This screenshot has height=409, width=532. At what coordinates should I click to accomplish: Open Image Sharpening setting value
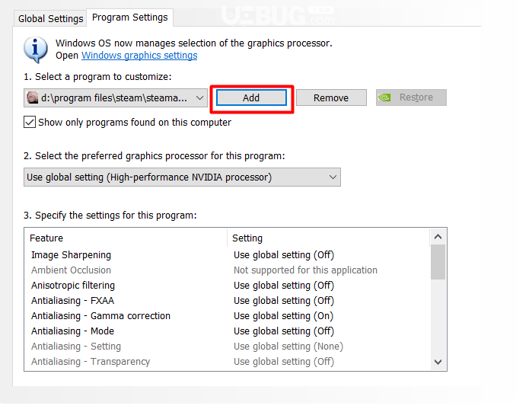coord(284,255)
